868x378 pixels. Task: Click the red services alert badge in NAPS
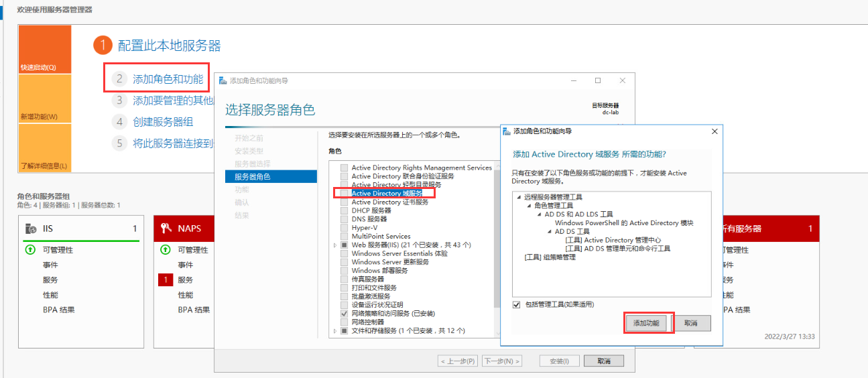165,280
